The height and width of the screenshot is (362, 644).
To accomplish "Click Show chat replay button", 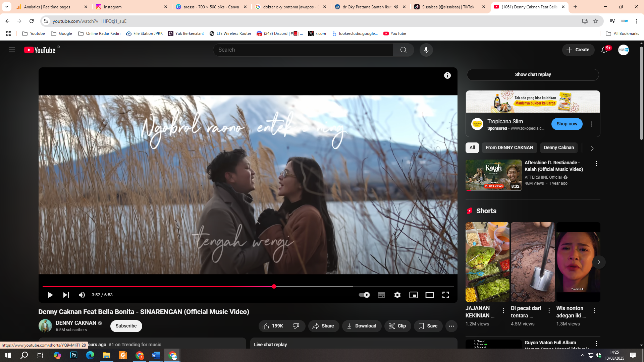I will (x=533, y=75).
